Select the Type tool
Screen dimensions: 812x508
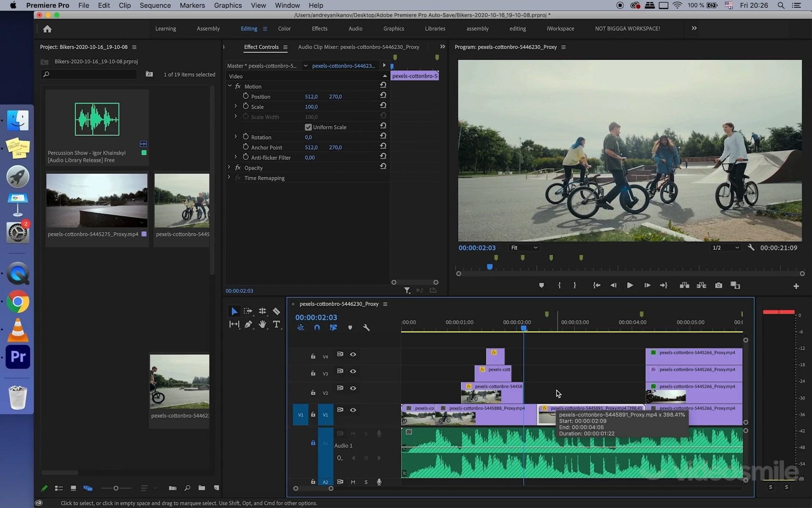277,324
